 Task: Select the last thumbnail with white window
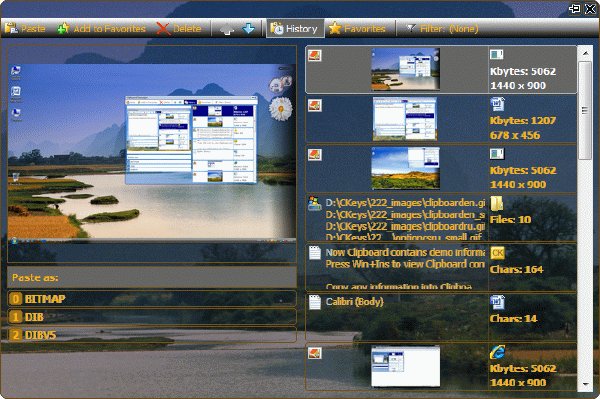406,366
